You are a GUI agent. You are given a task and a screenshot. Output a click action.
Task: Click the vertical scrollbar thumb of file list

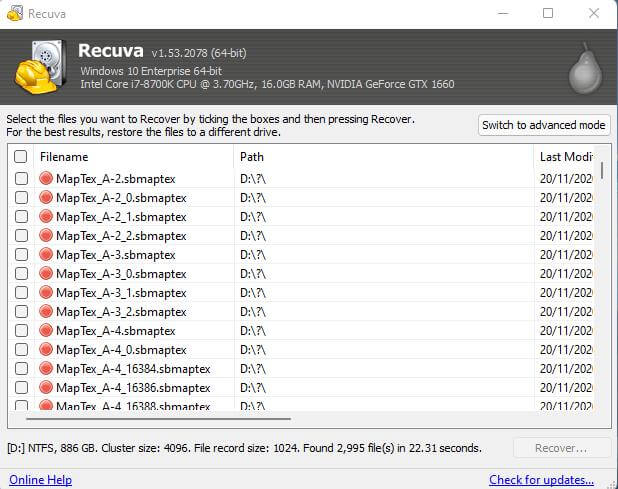602,170
